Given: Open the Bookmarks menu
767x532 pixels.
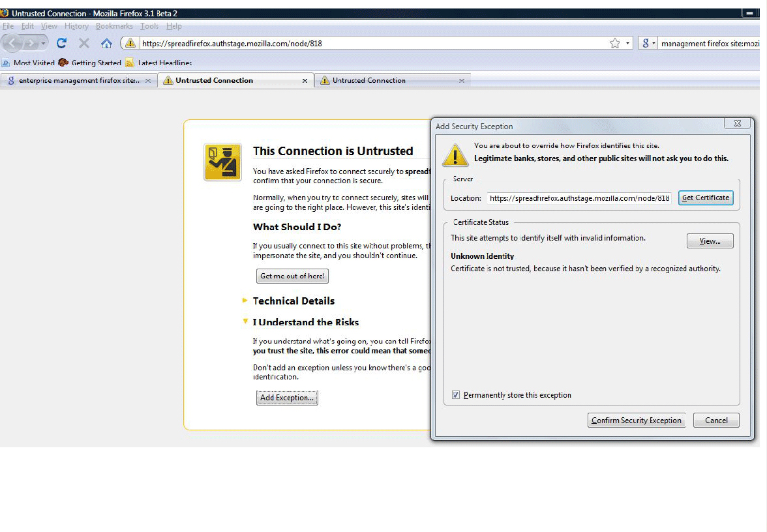Looking at the screenshot, I should pyautogui.click(x=114, y=26).
